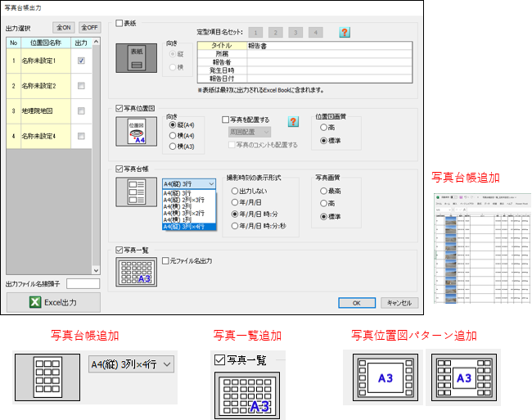The width and height of the screenshot is (532, 420).
Task: Uncheck the 写真位置図 checkbox
Action: [x=119, y=108]
